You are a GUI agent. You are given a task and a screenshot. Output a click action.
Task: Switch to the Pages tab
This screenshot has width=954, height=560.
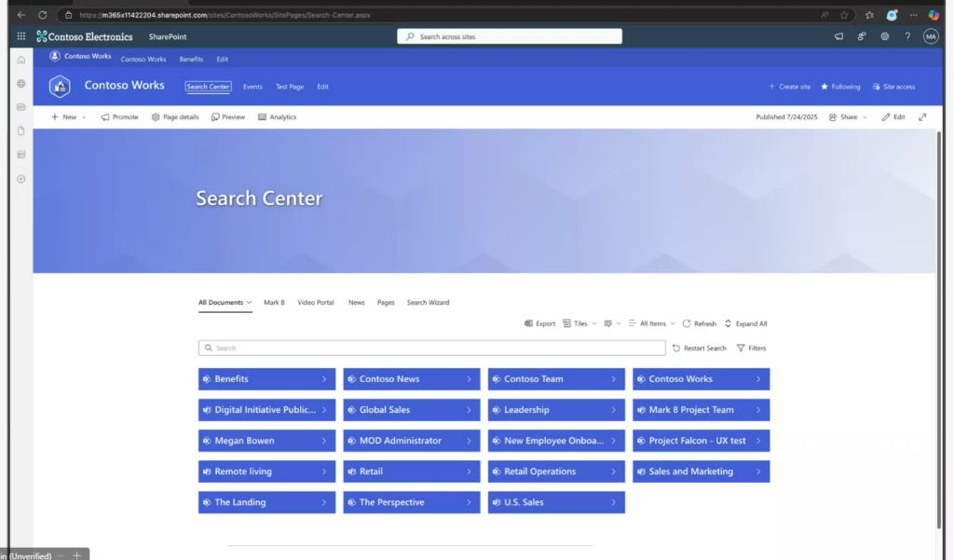click(x=386, y=303)
